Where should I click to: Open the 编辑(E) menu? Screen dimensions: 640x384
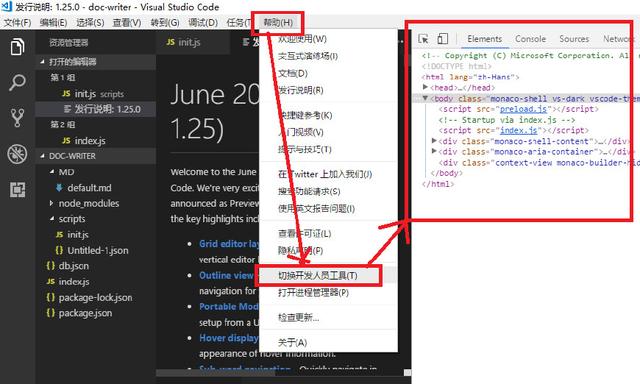point(53,22)
